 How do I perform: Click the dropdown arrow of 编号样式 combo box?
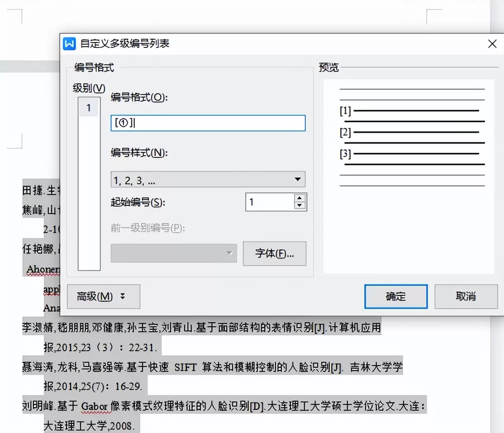pos(297,179)
